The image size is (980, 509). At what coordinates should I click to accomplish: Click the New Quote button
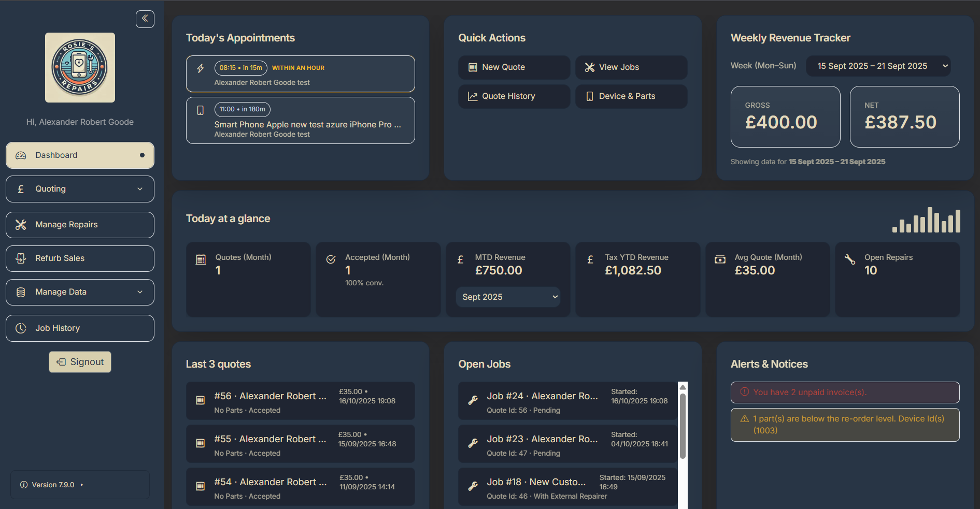[514, 67]
